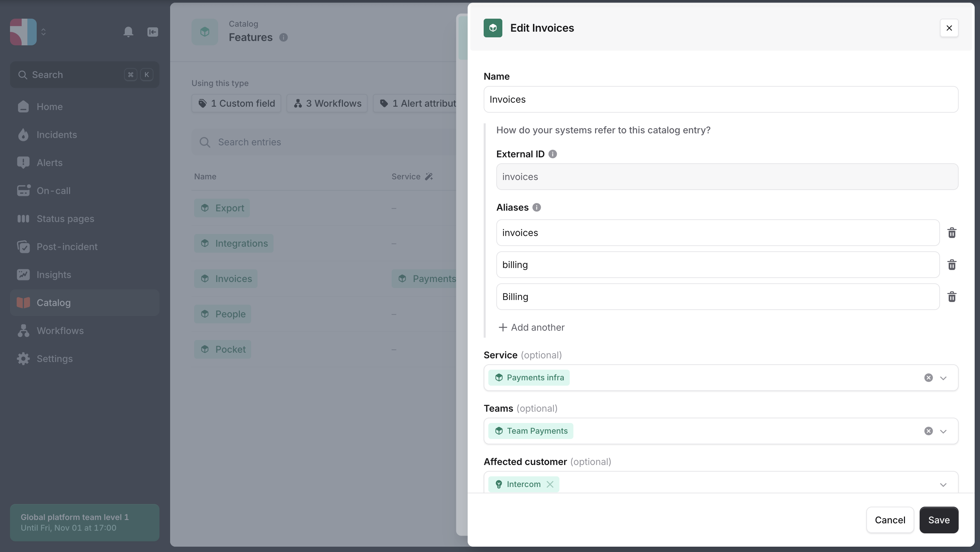The height and width of the screenshot is (552, 980).
Task: Remove the capitalized 'Billing' alias entry
Action: pyautogui.click(x=951, y=297)
